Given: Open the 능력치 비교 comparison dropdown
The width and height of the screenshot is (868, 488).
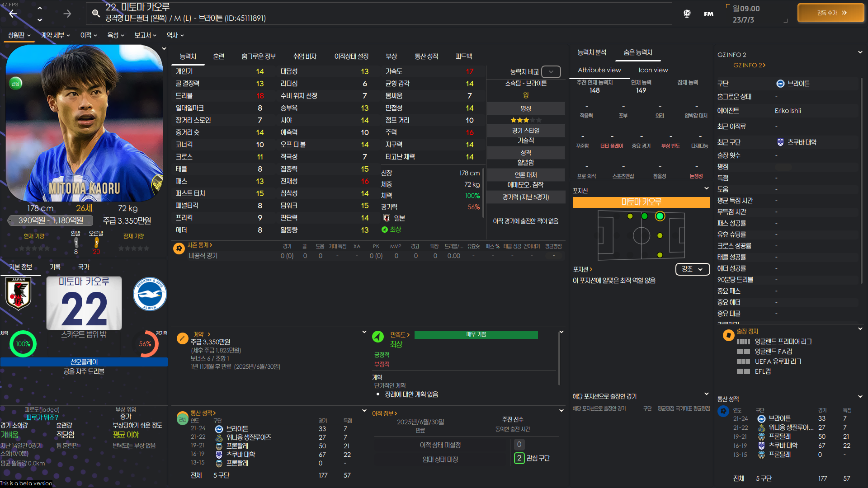Looking at the screenshot, I should click(551, 71).
